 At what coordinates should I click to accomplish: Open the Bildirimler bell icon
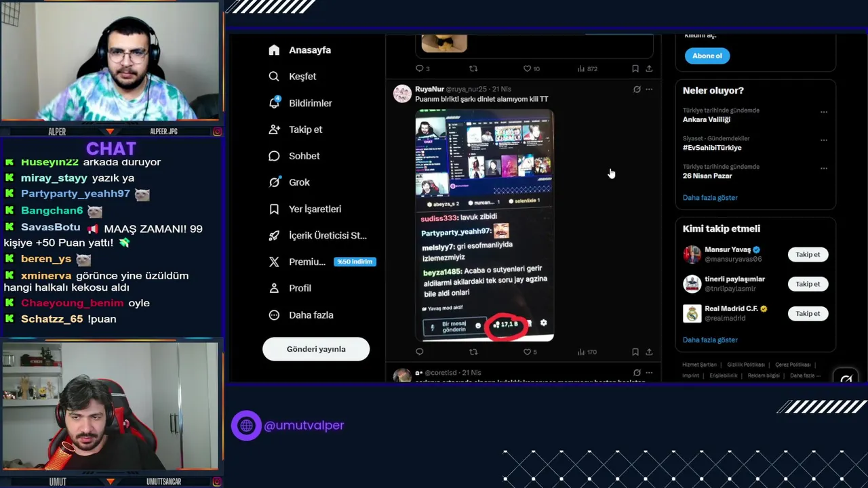[x=274, y=103]
